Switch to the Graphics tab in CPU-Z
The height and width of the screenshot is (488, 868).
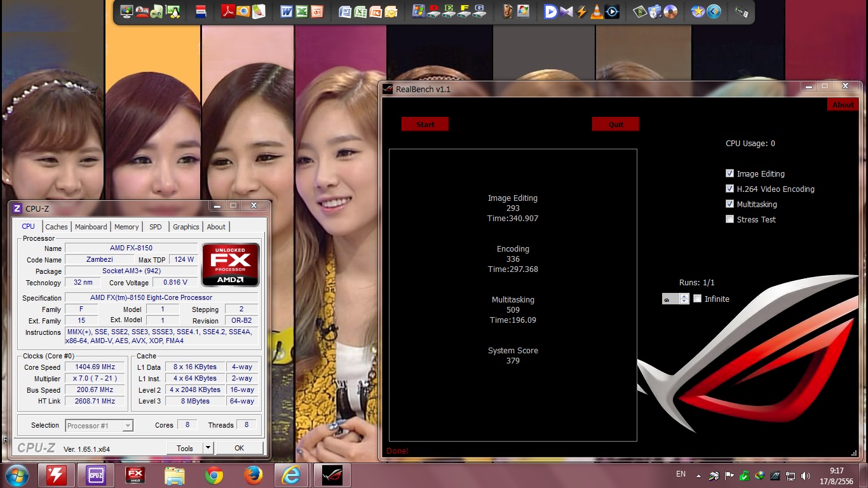186,227
